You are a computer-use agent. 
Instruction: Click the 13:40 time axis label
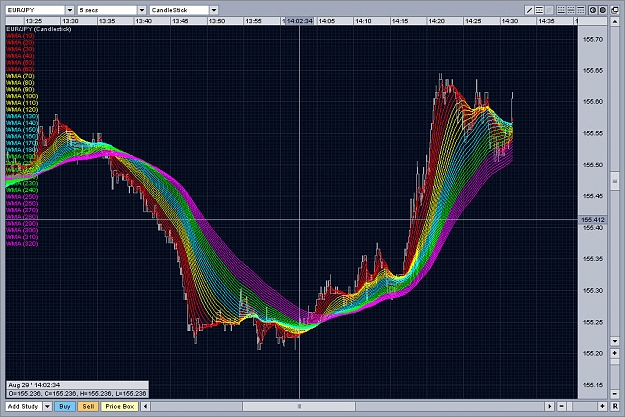[x=143, y=21]
